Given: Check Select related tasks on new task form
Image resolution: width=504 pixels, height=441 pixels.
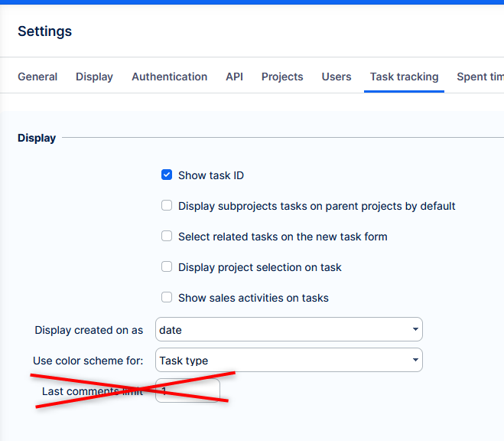Looking at the screenshot, I should pos(167,237).
